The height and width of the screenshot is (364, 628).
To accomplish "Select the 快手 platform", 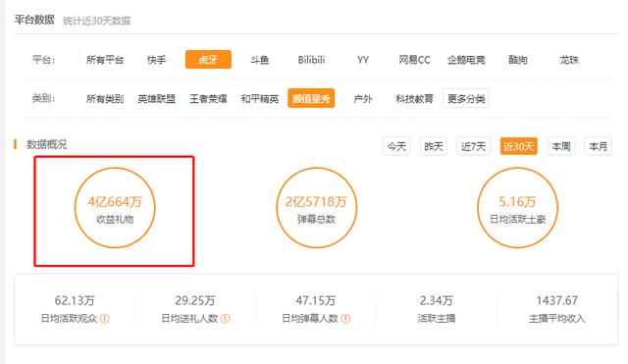I will pyautogui.click(x=157, y=60).
